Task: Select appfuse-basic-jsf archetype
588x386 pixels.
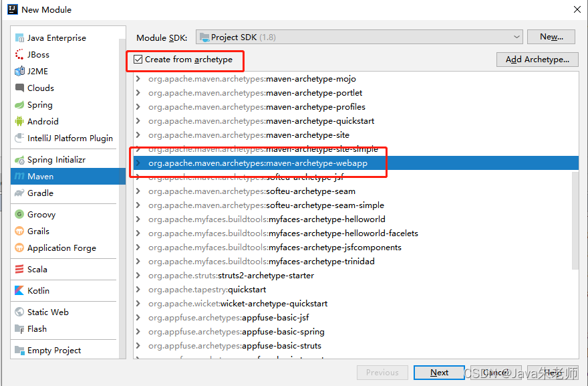Action: 356,318
